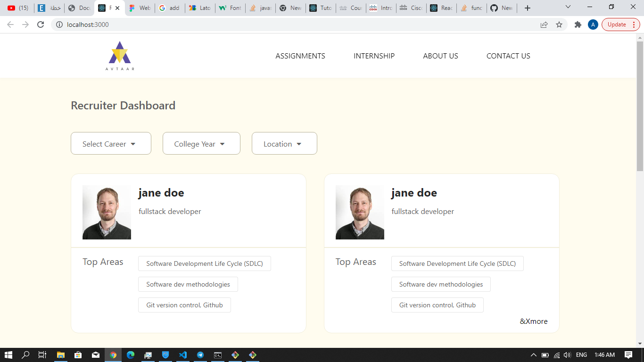Click jane doe's profile photo on left card
This screenshot has width=644, height=362.
pyautogui.click(x=107, y=212)
